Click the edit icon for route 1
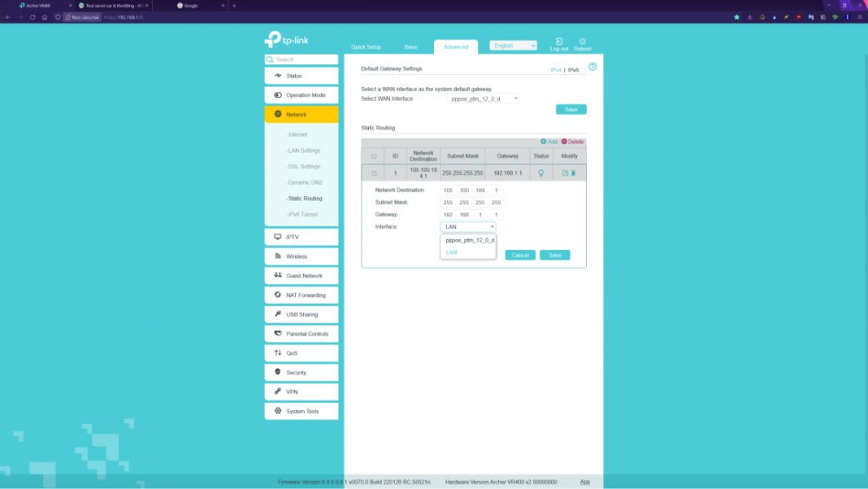The height and width of the screenshot is (489, 868). pyautogui.click(x=565, y=173)
